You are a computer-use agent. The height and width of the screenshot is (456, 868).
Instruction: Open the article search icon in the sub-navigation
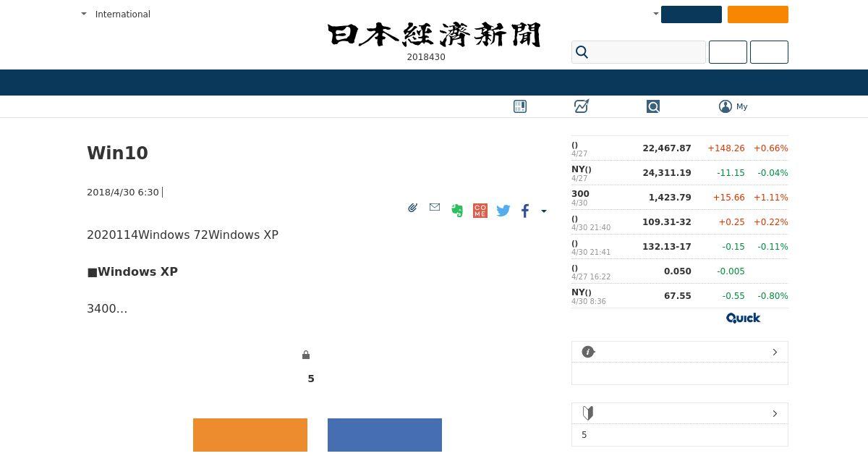click(653, 106)
